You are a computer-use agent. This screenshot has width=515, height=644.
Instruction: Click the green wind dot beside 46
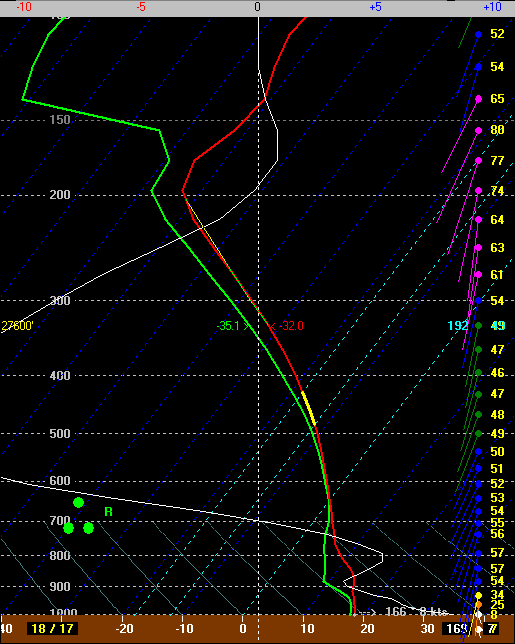point(478,373)
